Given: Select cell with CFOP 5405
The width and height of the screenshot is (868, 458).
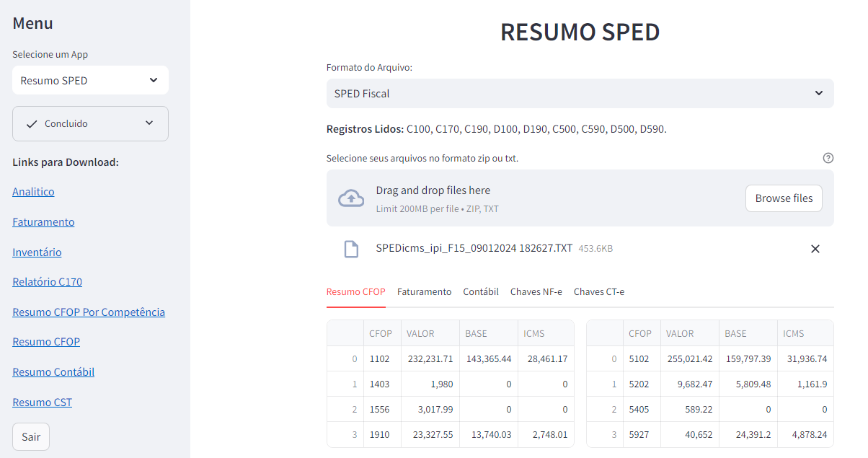Looking at the screenshot, I should (642, 409).
